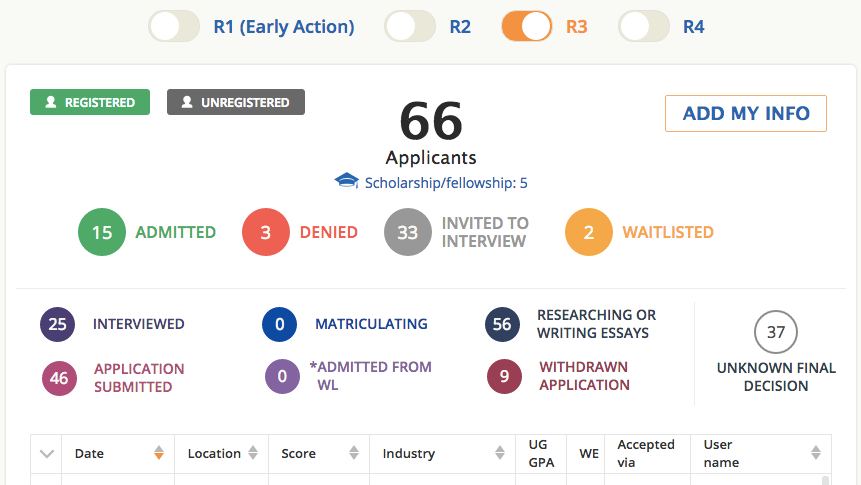Screen dimensions: 861x485
Task: Sort the table by Date column
Action: point(118,454)
